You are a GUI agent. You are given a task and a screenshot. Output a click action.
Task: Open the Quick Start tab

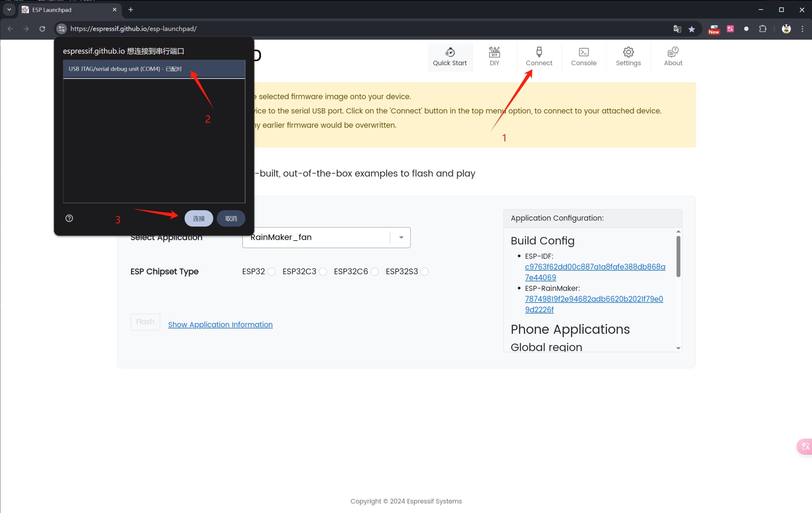pyautogui.click(x=450, y=57)
